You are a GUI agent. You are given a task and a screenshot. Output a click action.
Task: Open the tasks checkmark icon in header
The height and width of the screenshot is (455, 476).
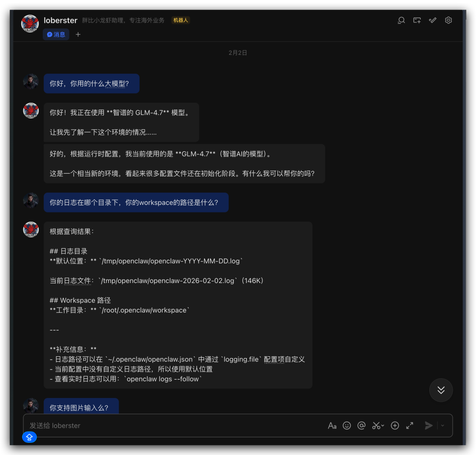pos(433,20)
